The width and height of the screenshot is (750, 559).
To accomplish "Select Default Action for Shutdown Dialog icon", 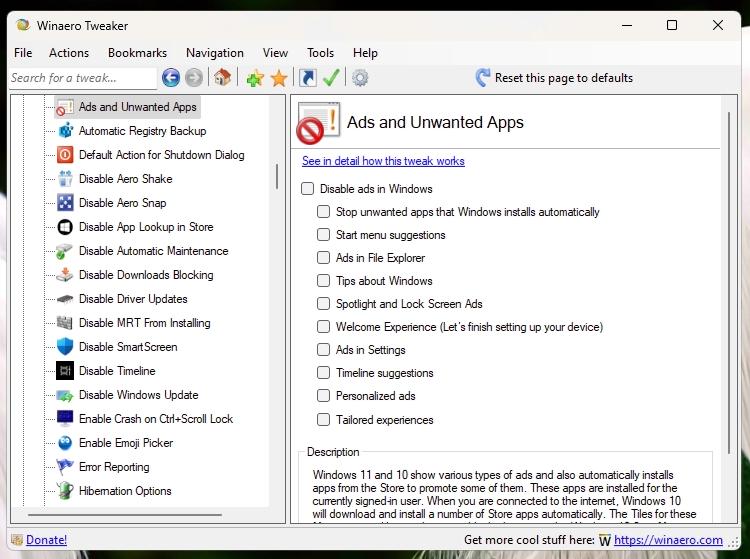I will (65, 154).
